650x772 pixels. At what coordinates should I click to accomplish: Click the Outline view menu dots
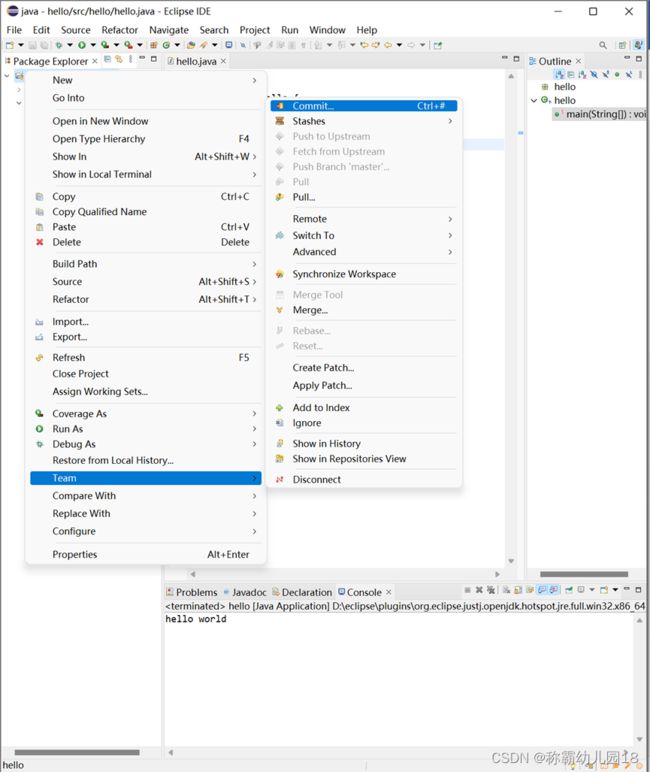click(640, 74)
